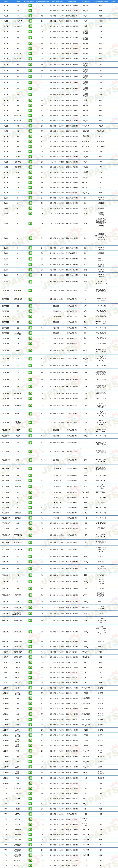Click fuel icon in AUDI 100 ABH row

30,16
